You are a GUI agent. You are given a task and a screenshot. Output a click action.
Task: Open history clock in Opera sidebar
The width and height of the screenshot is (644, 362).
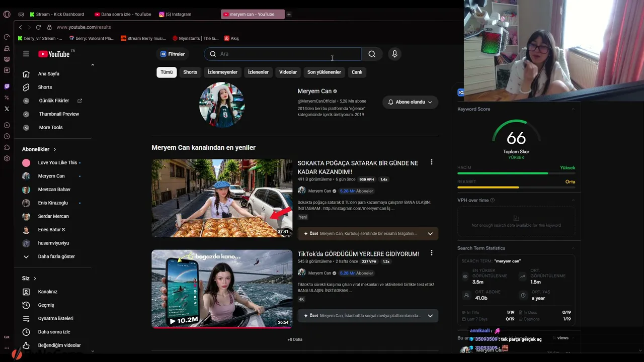coord(7,136)
